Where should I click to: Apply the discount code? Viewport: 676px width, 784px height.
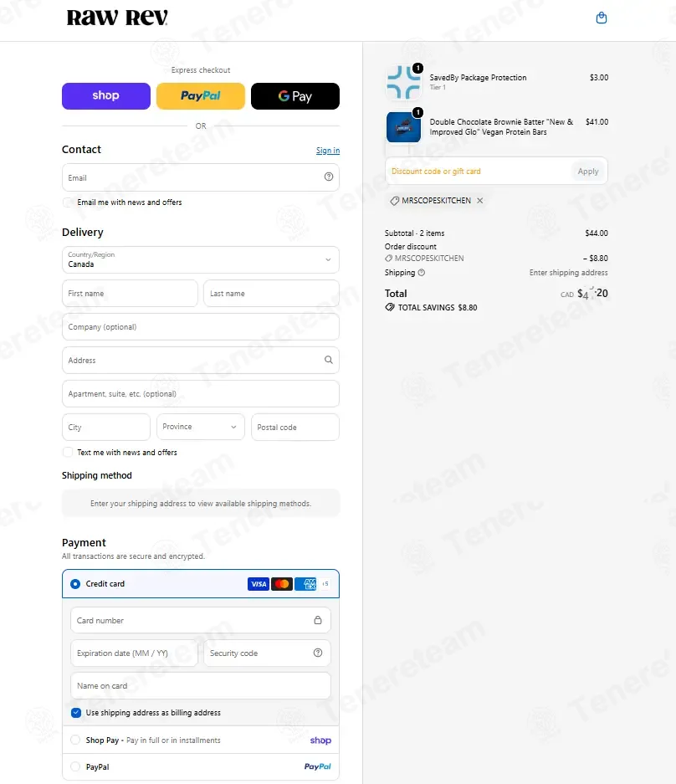(588, 171)
